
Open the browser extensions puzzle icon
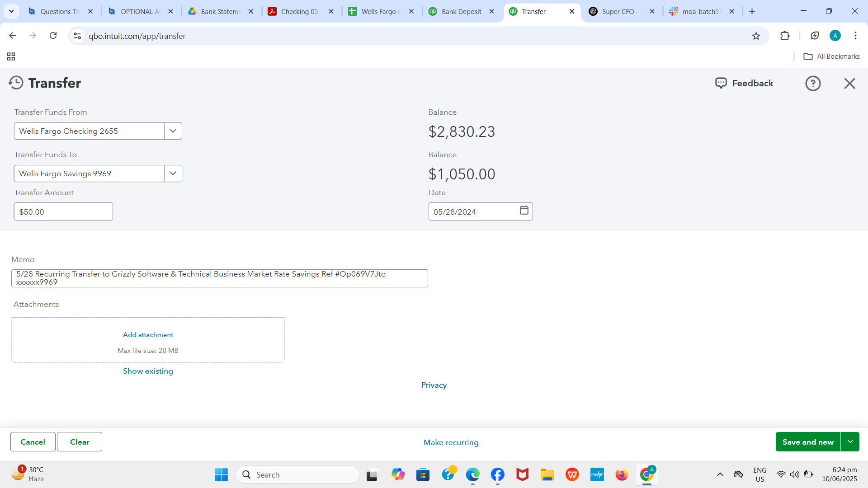point(785,36)
